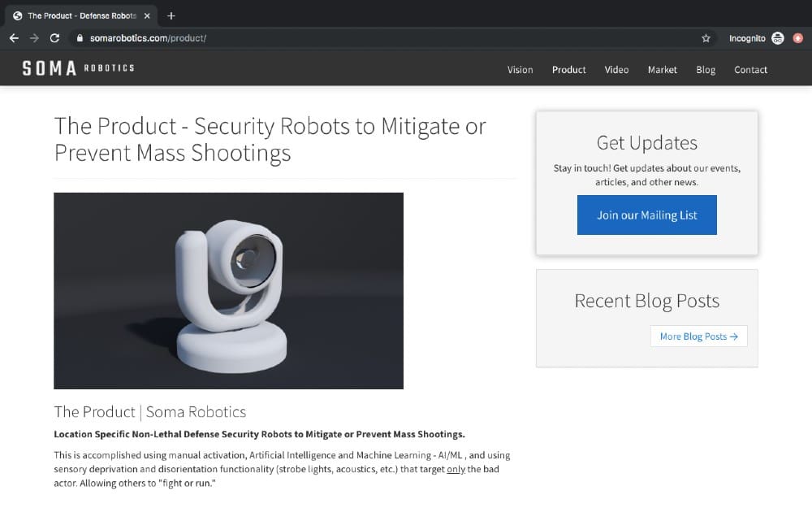The width and height of the screenshot is (812, 508).
Task: Open the Contact page link
Action: pos(750,70)
